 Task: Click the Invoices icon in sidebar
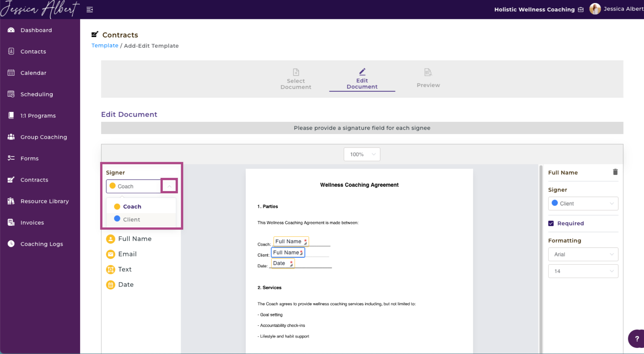[11, 222]
